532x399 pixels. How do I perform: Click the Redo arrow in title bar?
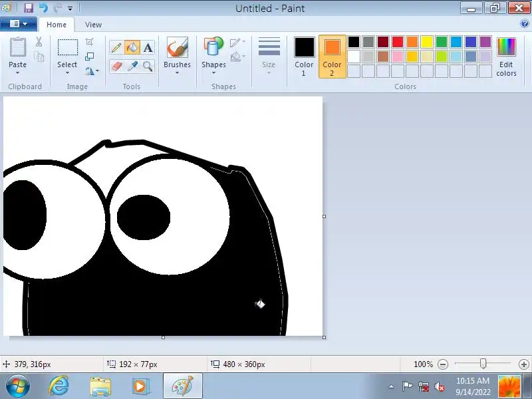57,8
